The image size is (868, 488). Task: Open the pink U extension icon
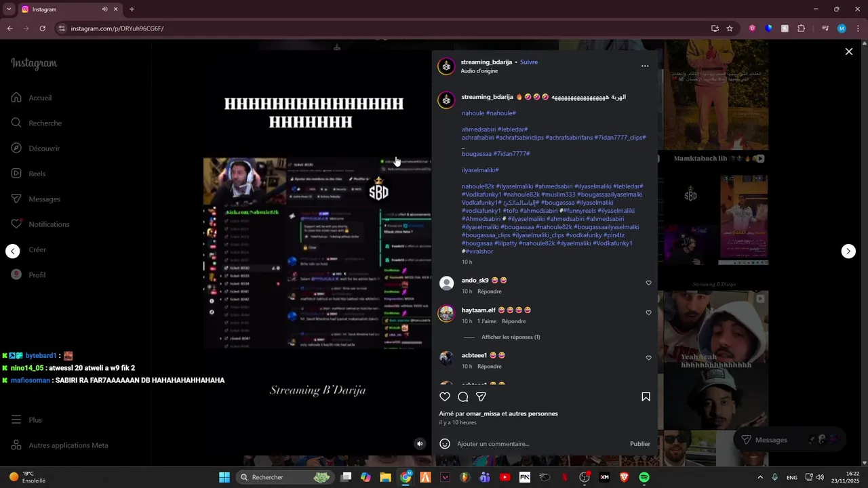pyautogui.click(x=752, y=28)
